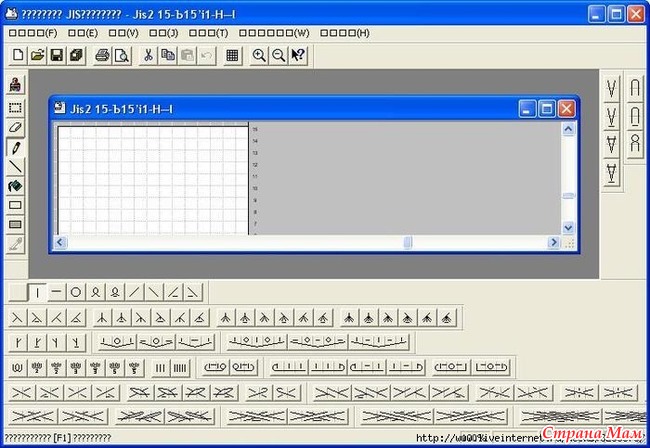
Task: Open print preview magnifier-page icon
Action: click(x=122, y=55)
